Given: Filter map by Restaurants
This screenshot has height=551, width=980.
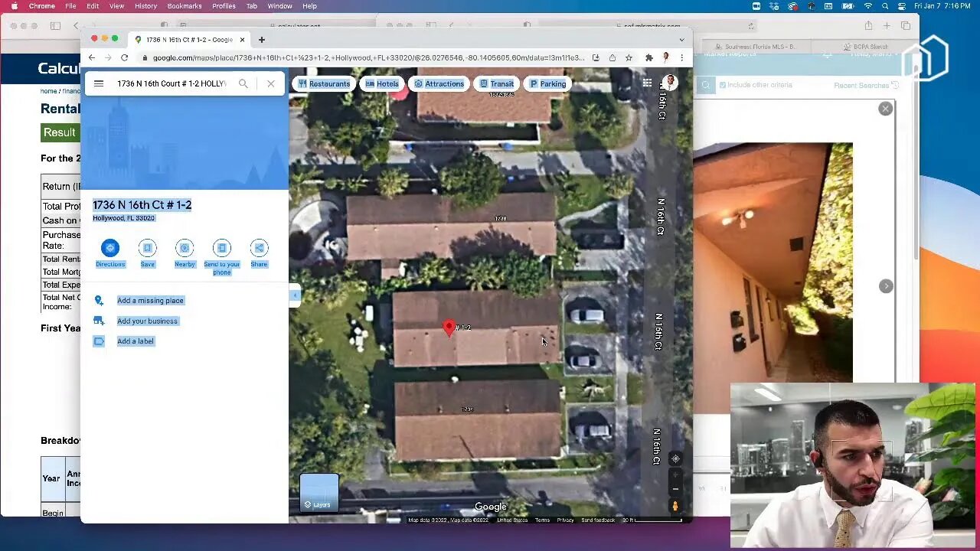Looking at the screenshot, I should pyautogui.click(x=325, y=83).
